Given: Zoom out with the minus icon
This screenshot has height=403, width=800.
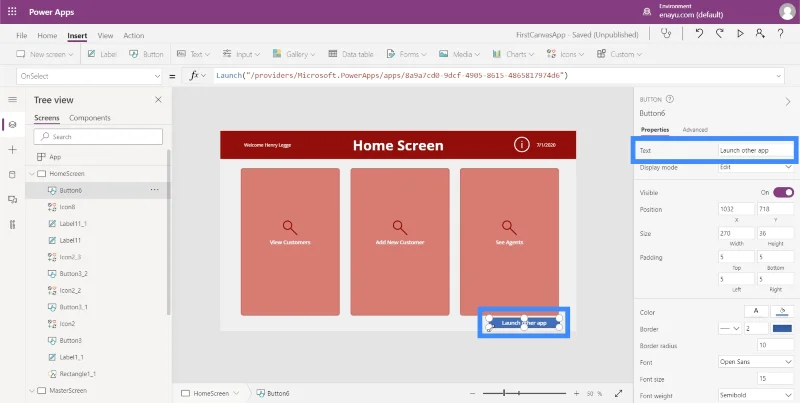Looking at the screenshot, I should coord(472,393).
